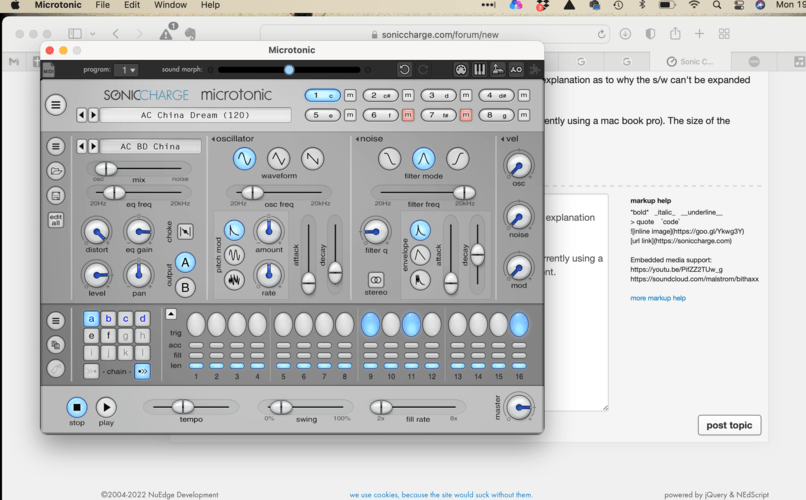Enable the chain toggle on the right
806x500 pixels.
point(142,371)
